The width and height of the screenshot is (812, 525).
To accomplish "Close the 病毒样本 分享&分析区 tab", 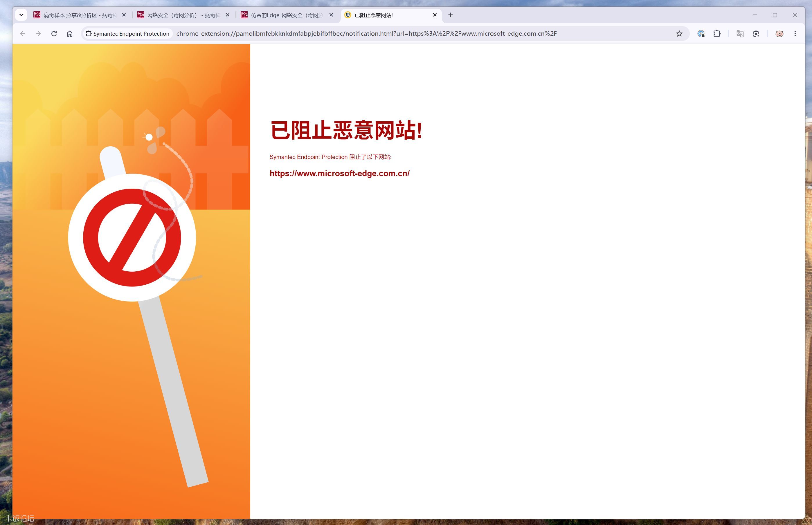I will tap(124, 15).
